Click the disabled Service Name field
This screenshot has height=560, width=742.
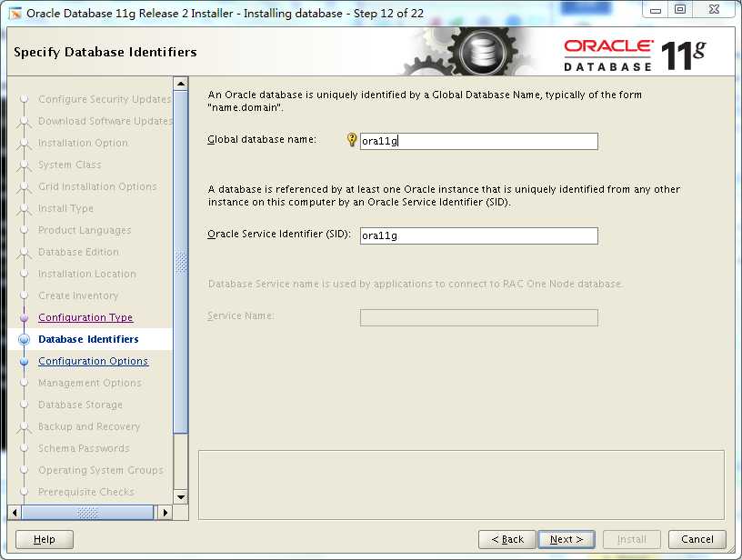[x=479, y=317]
